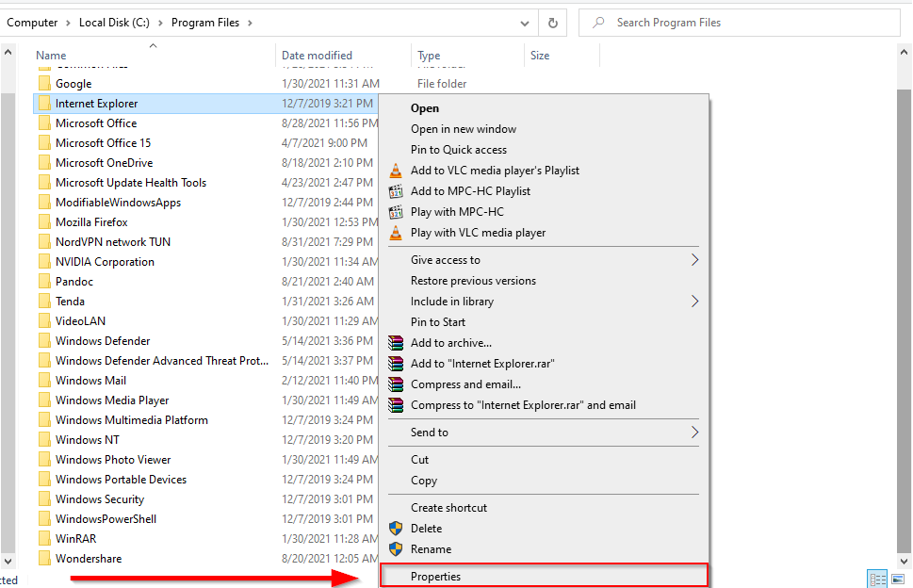Click the shield icon beside Rename

[396, 549]
